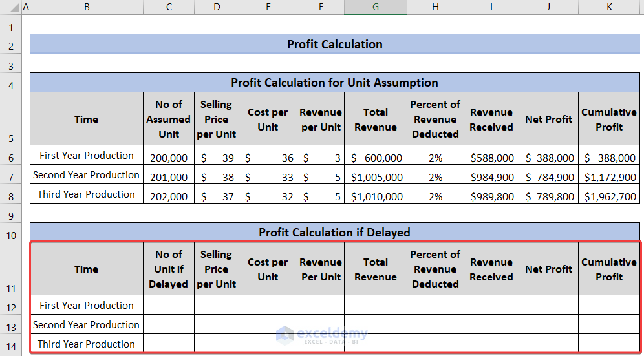Select the cell with 201,000

169,174
